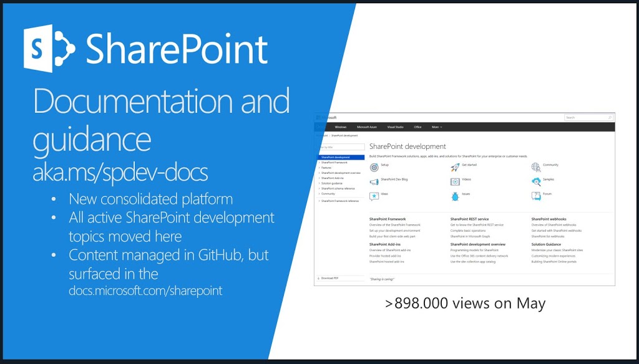Open Complete basic operations link

click(x=468, y=231)
